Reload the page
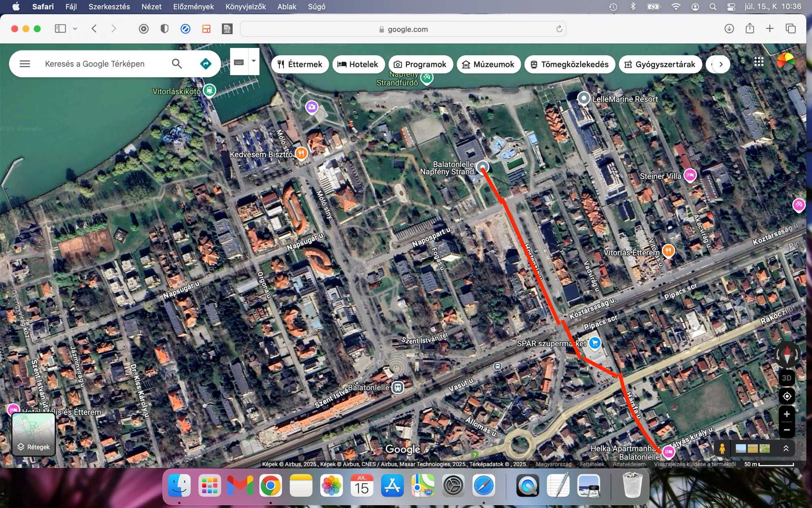This screenshot has width=812, height=508. [x=559, y=29]
